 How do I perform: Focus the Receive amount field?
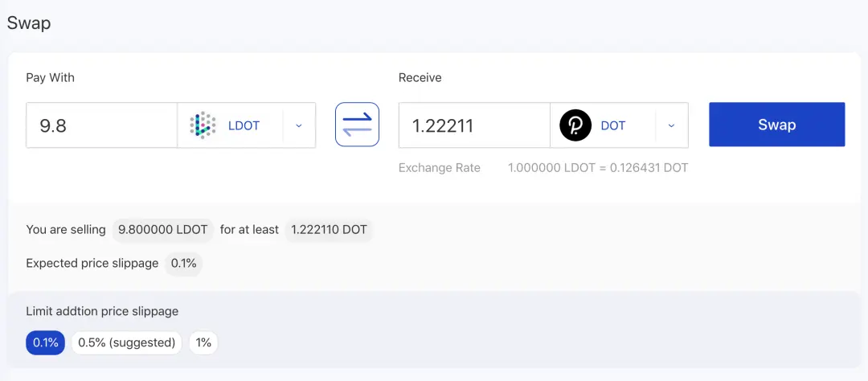point(474,125)
